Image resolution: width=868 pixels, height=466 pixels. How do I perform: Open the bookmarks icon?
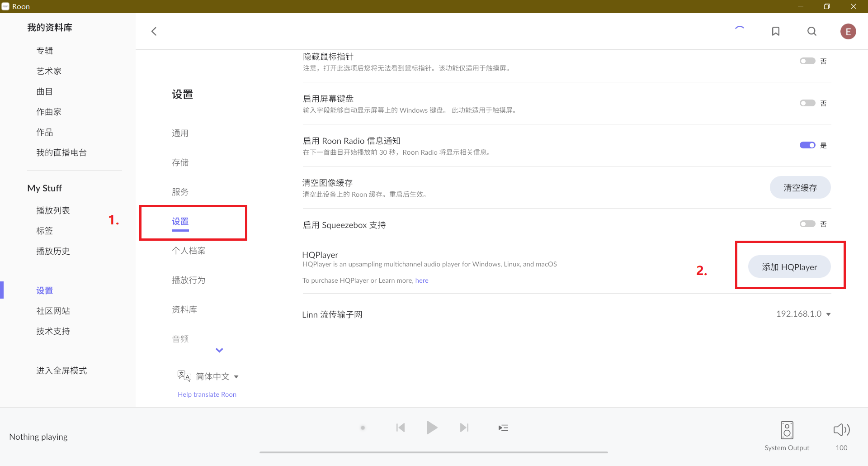776,31
